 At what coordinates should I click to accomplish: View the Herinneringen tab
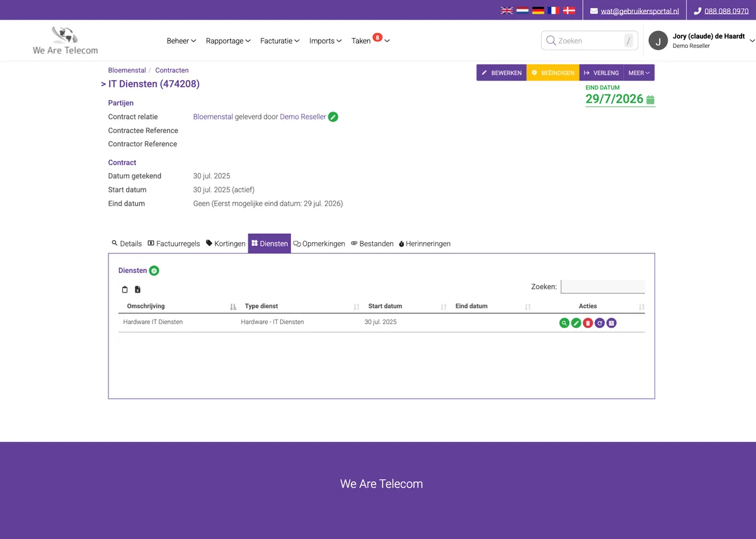tap(425, 243)
